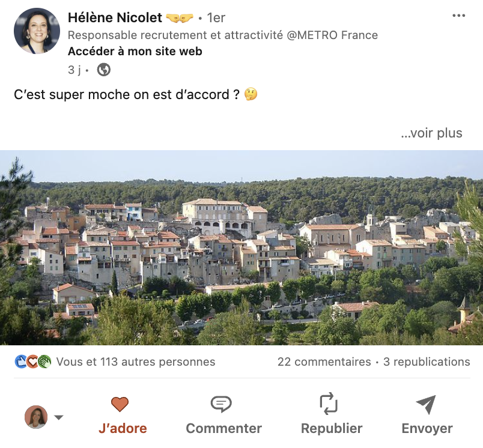483x448 pixels.
Task: Click Accéder à mon site web link
Action: (135, 52)
